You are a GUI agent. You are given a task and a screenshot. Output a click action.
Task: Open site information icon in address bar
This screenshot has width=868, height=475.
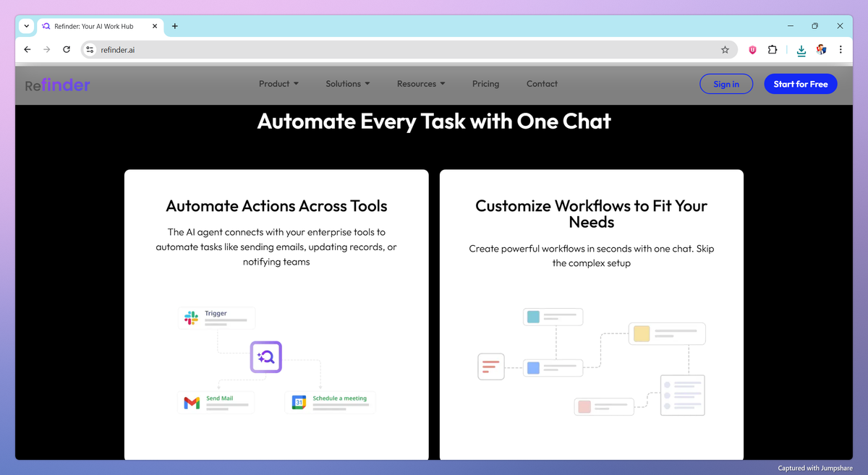(x=90, y=50)
